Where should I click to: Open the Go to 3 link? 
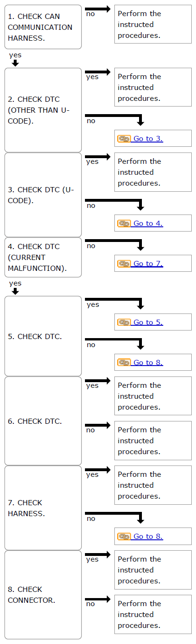[x=148, y=139]
